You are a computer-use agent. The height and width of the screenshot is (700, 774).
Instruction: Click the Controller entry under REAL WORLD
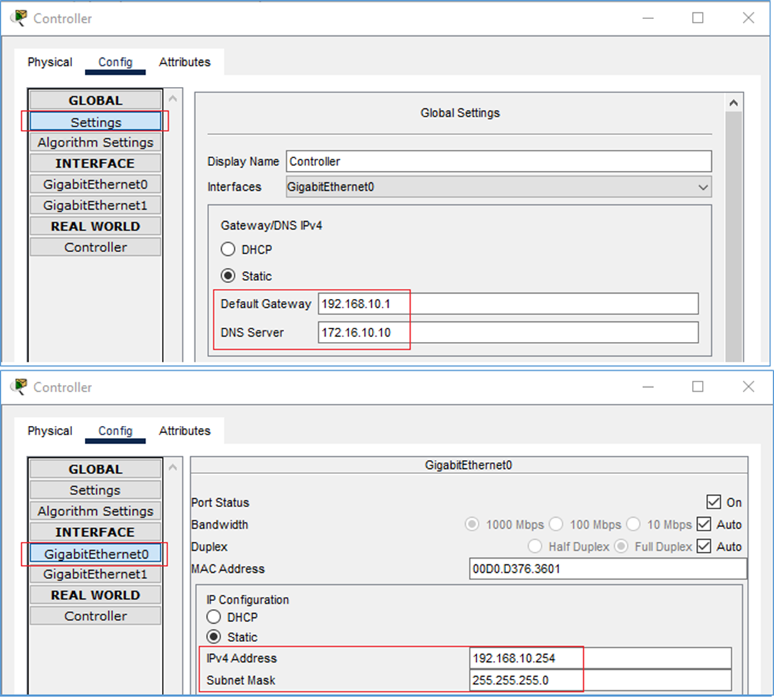(95, 615)
